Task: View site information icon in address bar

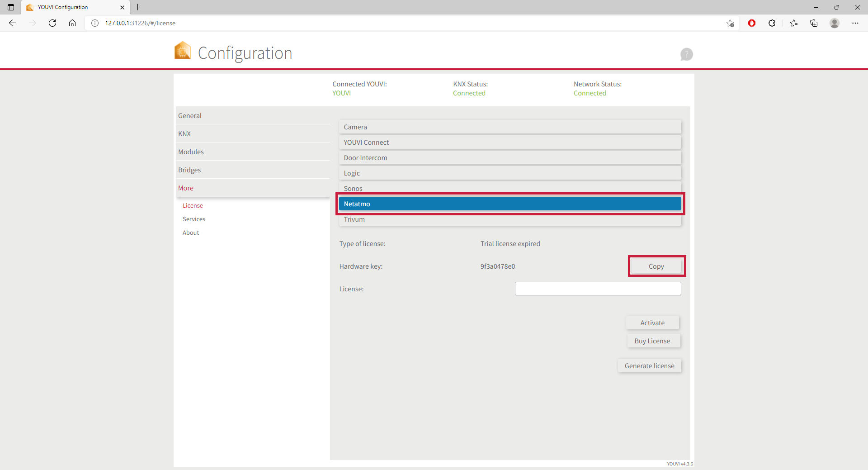Action: [95, 23]
